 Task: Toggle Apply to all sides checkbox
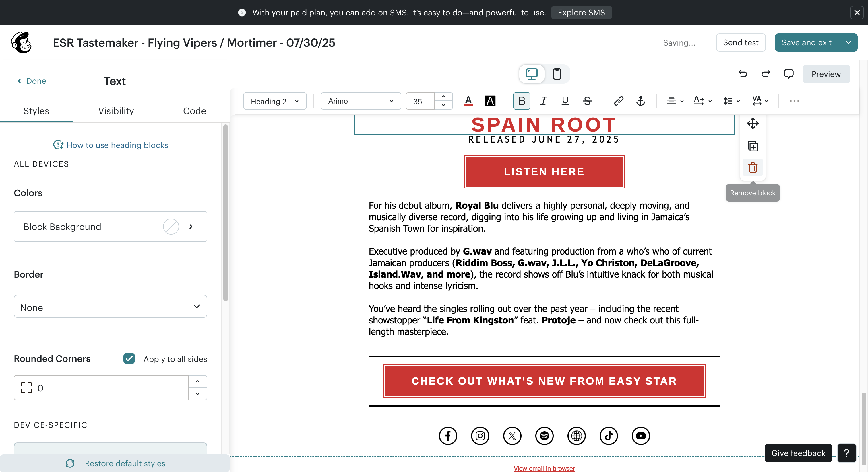[129, 358]
